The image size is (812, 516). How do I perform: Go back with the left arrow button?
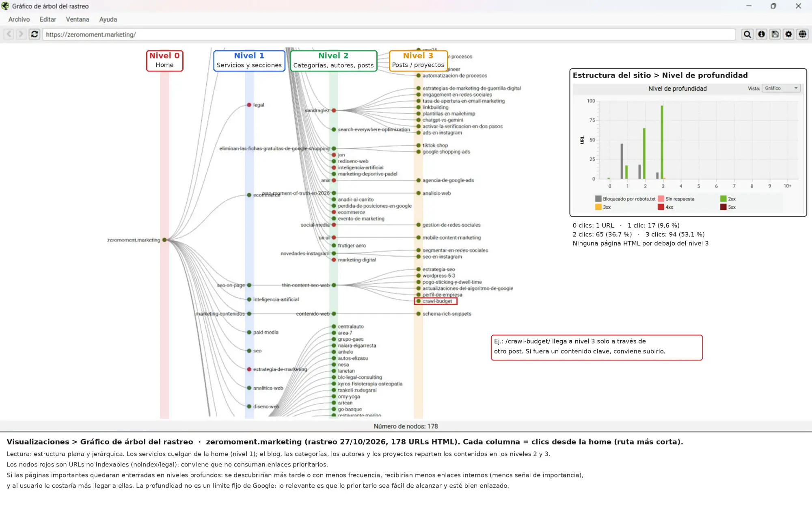(x=9, y=35)
